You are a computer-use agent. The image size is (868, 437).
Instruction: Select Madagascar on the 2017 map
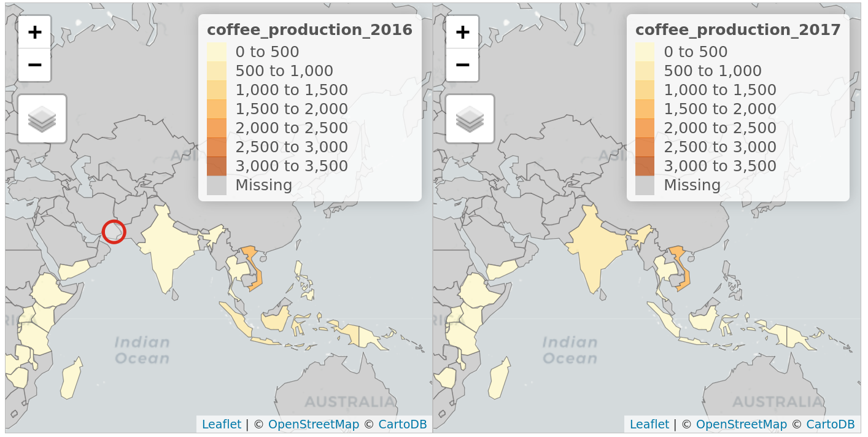click(x=499, y=379)
